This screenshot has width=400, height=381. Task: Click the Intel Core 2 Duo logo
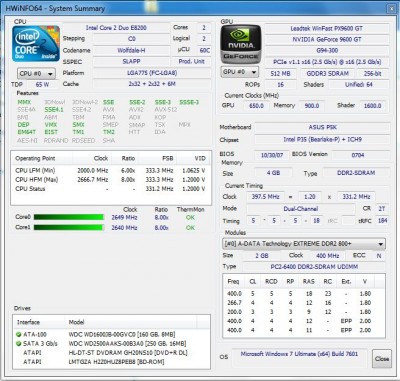coord(36,44)
